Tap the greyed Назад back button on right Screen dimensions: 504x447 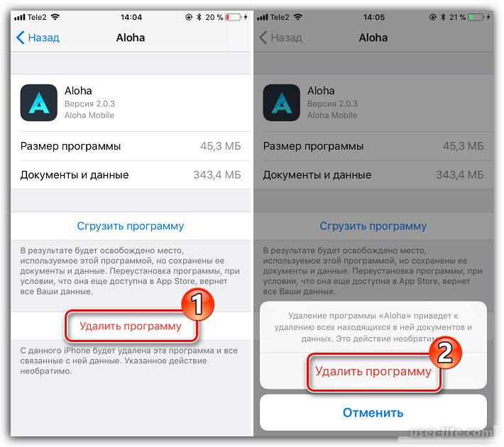click(280, 38)
